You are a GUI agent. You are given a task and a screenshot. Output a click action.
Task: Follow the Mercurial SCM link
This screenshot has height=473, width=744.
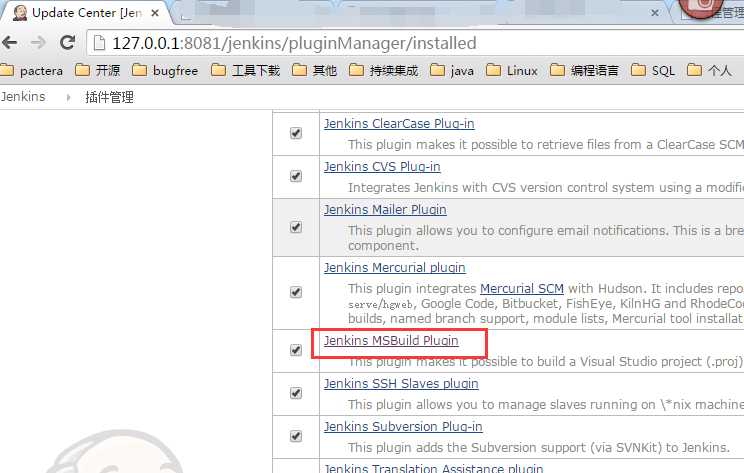point(522,288)
